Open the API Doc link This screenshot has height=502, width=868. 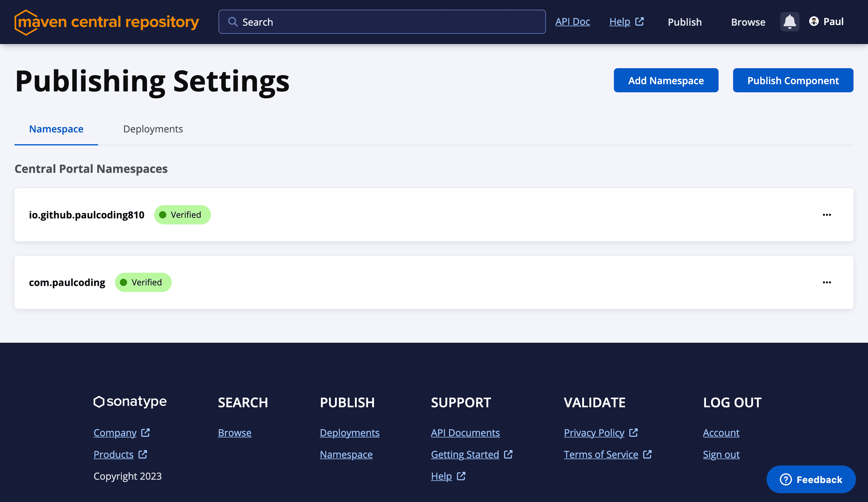coord(573,22)
